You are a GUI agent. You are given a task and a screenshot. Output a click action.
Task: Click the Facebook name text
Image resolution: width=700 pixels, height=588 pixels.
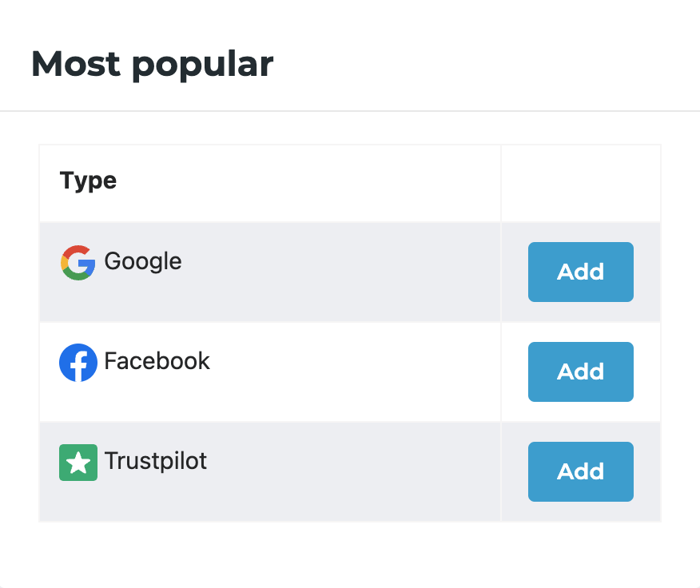click(x=157, y=361)
